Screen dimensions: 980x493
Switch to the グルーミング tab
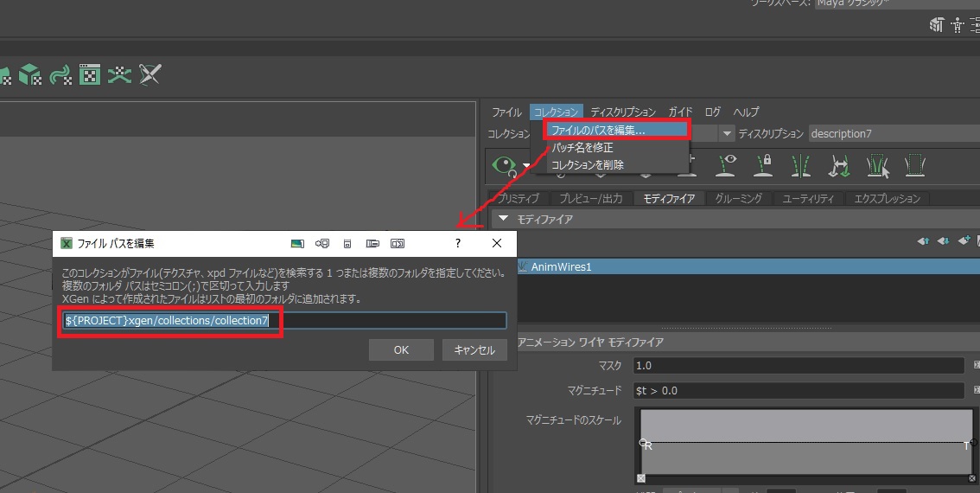738,198
